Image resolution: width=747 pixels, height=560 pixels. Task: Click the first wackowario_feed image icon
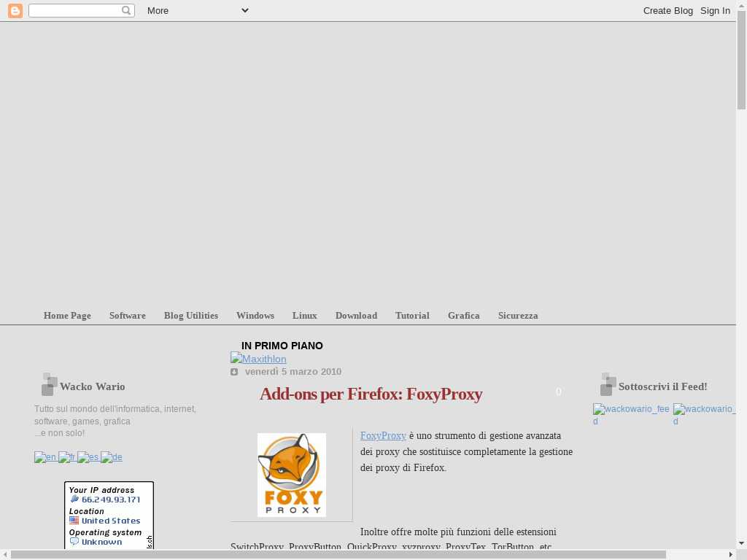click(631, 414)
